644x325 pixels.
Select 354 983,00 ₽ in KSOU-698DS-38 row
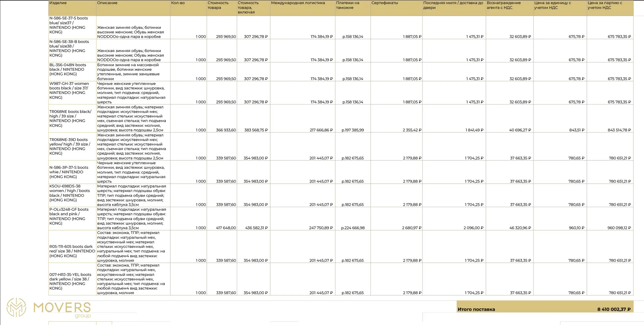[x=256, y=205]
